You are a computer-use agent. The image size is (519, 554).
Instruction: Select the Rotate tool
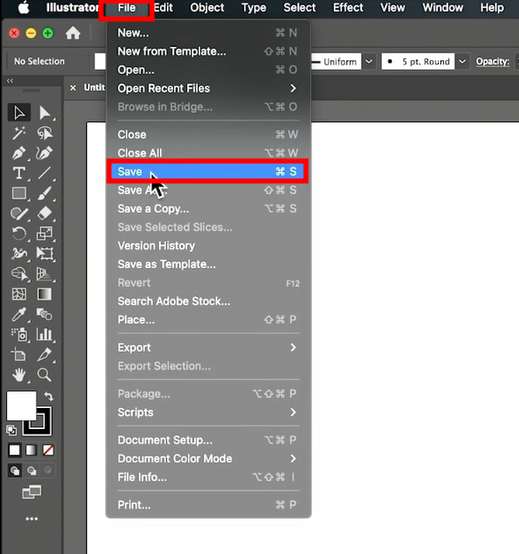[x=19, y=234]
